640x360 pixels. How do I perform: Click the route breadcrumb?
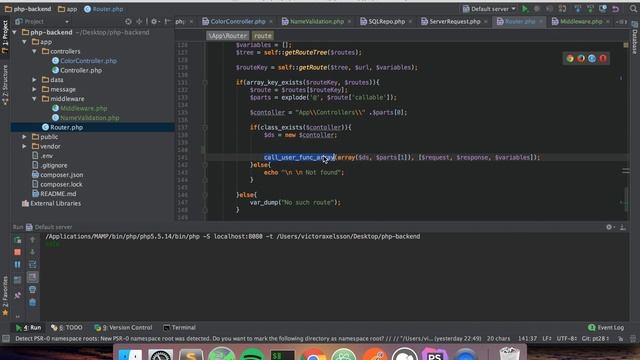click(x=262, y=36)
